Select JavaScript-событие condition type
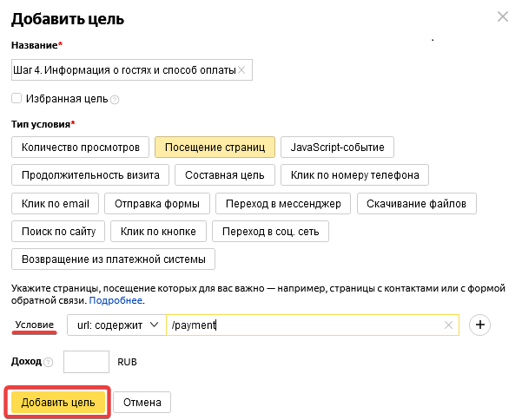The width and height of the screenshot is (522, 420). [x=337, y=147]
